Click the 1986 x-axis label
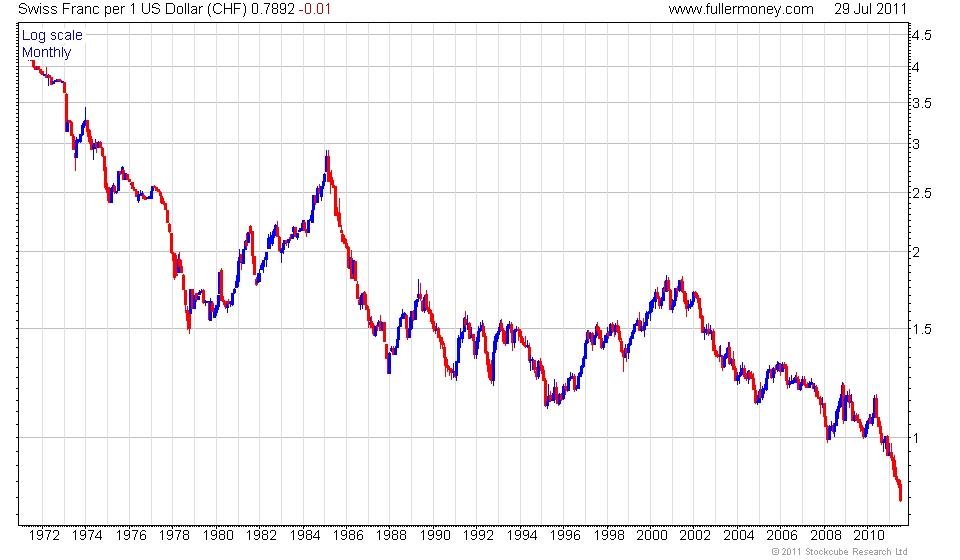The image size is (960, 560). (348, 535)
